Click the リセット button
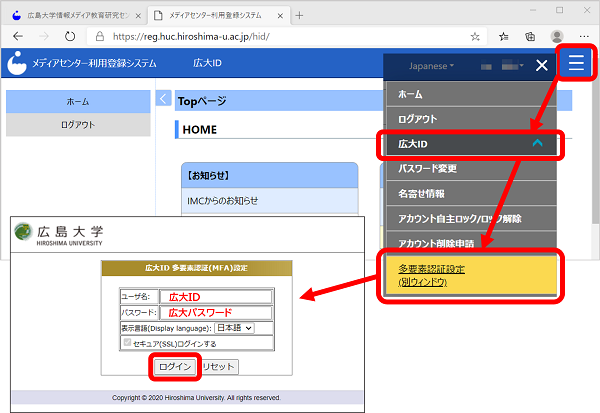Screen dimensions: 600x413 (x=218, y=367)
